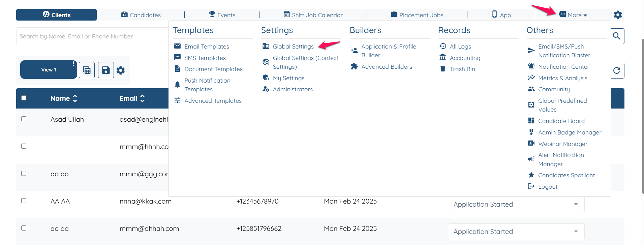Check the AA AA row checkbox

(24, 201)
